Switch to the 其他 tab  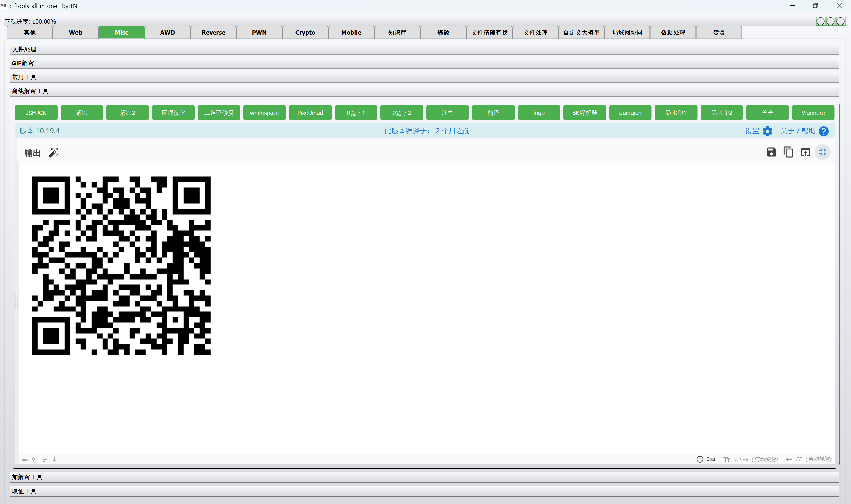pyautogui.click(x=30, y=32)
